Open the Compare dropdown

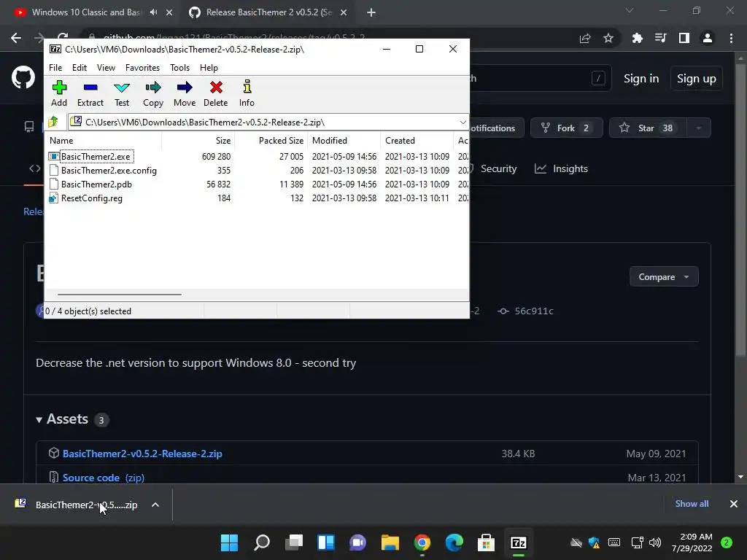click(664, 276)
